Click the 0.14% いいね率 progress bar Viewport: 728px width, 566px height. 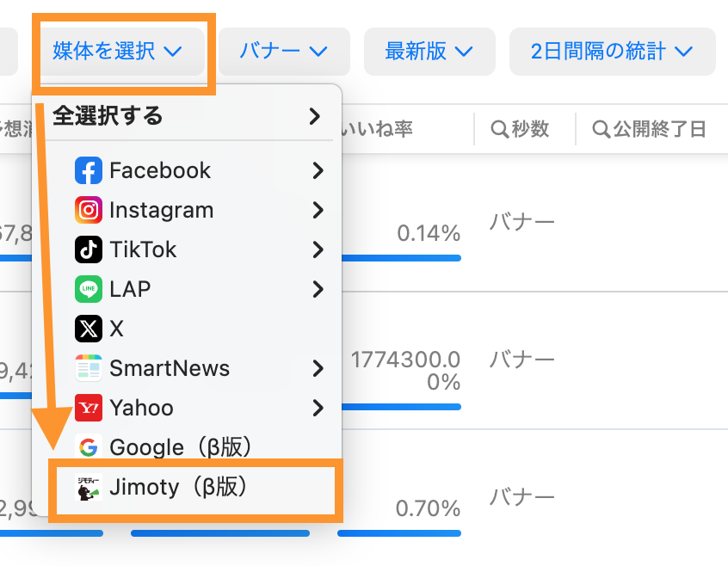(x=399, y=257)
